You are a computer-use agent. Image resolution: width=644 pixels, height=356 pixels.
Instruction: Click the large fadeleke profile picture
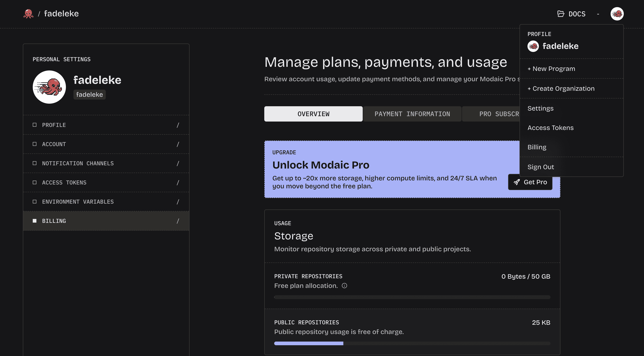[49, 87]
